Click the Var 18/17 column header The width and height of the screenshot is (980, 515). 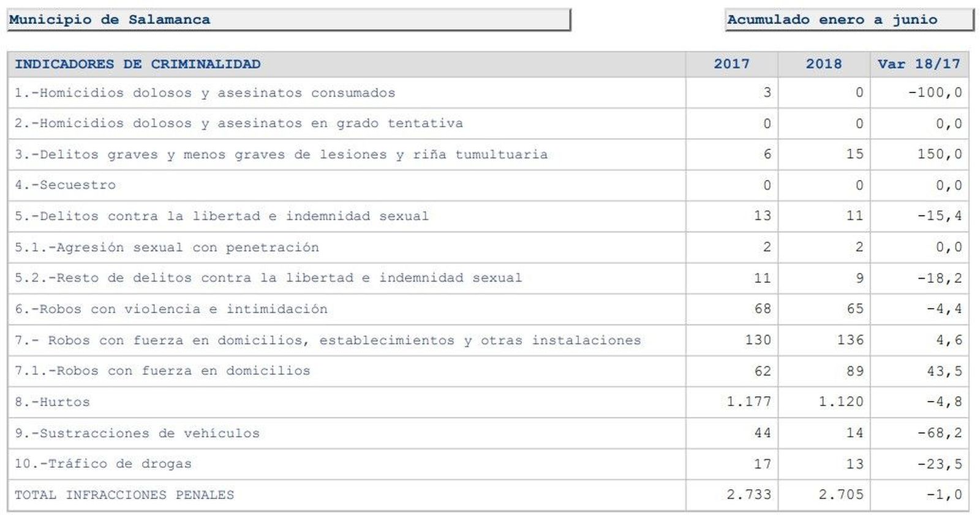pos(919,64)
